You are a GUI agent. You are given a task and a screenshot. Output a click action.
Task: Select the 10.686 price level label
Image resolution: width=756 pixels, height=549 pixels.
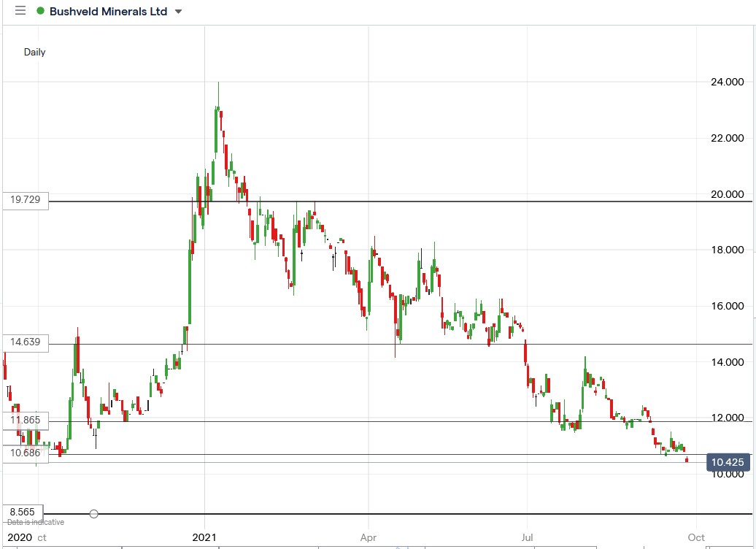click(x=24, y=453)
